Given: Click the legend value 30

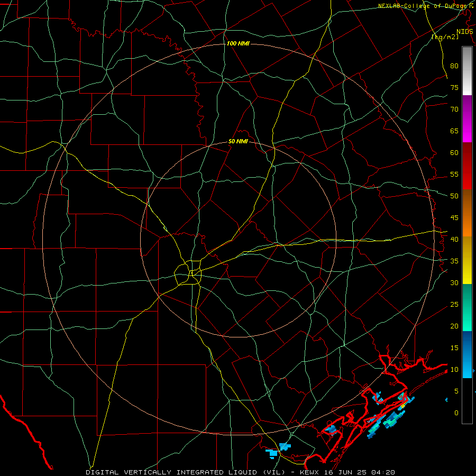Looking at the screenshot, I should point(454,283).
